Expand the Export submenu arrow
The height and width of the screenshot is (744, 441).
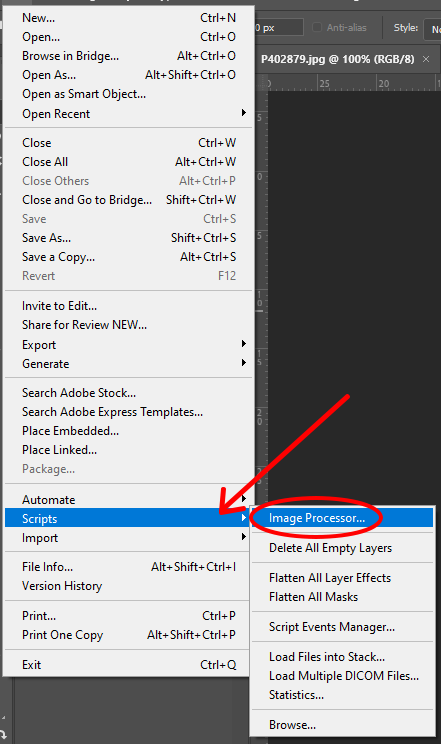[x=244, y=344]
